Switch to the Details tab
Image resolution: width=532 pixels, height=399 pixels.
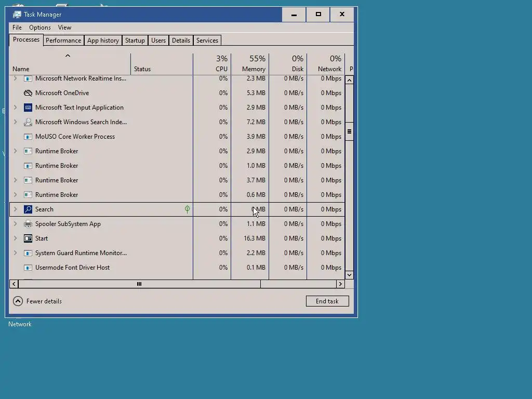(x=181, y=41)
